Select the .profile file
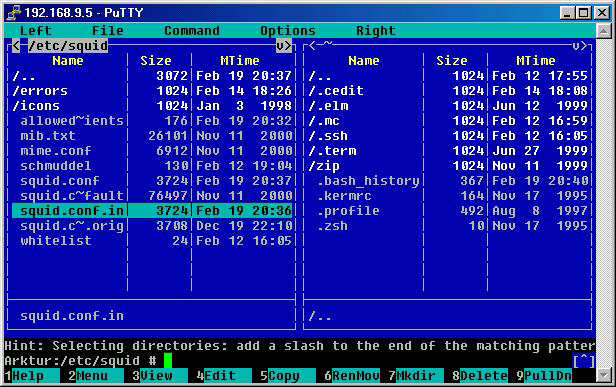The image size is (616, 387). (x=448, y=211)
